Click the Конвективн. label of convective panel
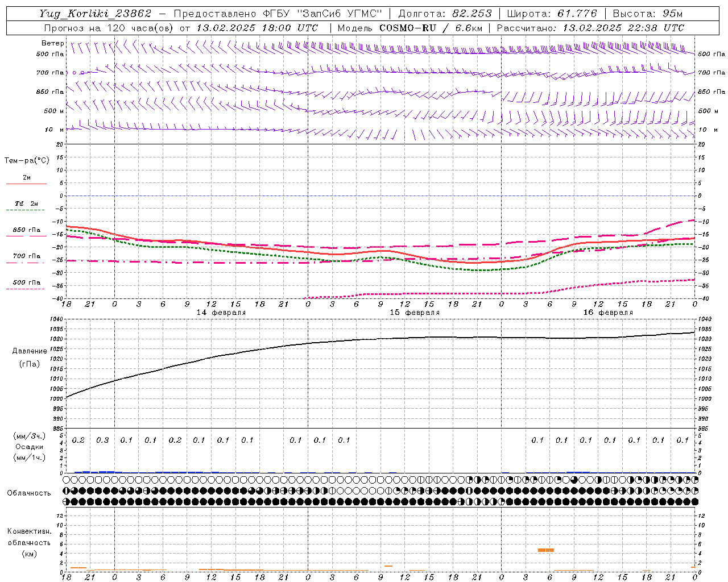Image resolution: width=728 pixels, height=582 pixels. [x=29, y=531]
